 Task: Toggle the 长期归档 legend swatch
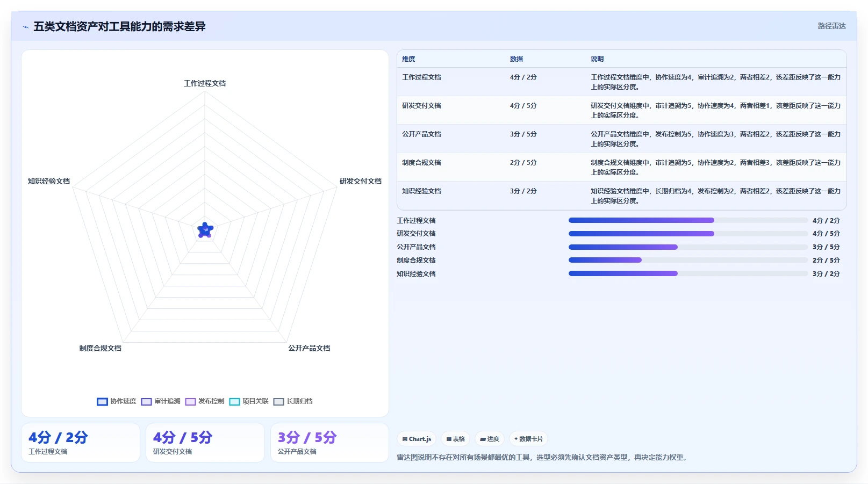(278, 402)
